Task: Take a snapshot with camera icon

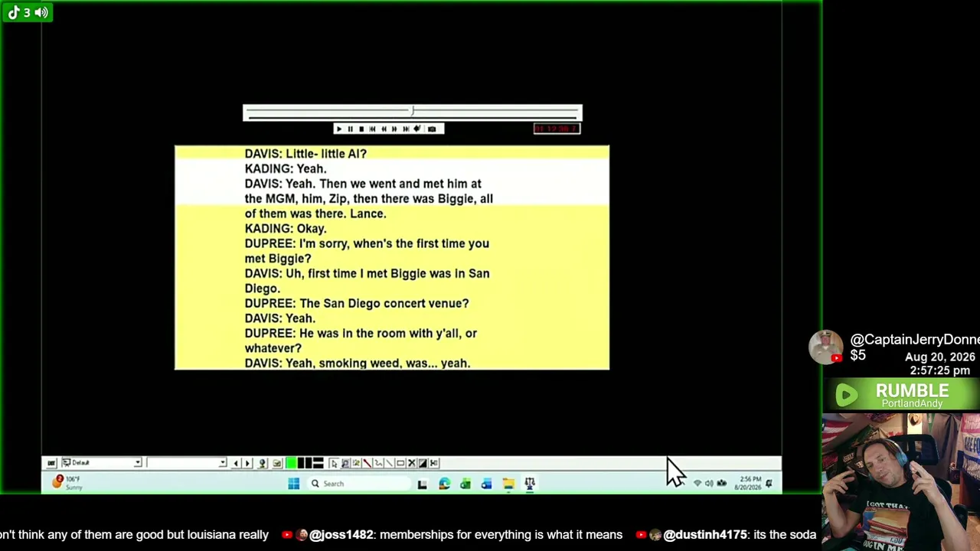Action: [x=432, y=129]
